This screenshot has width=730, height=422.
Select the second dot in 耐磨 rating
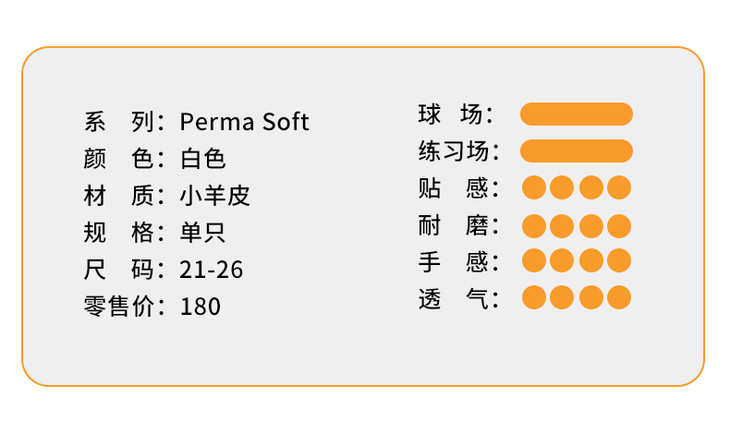pos(562,225)
